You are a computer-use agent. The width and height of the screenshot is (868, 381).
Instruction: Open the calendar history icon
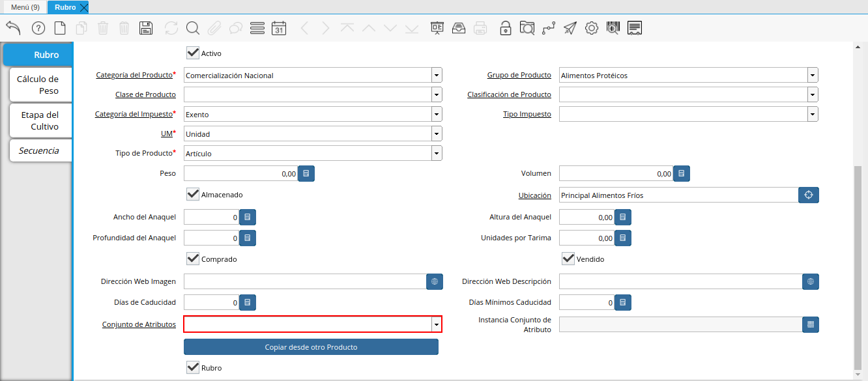279,28
